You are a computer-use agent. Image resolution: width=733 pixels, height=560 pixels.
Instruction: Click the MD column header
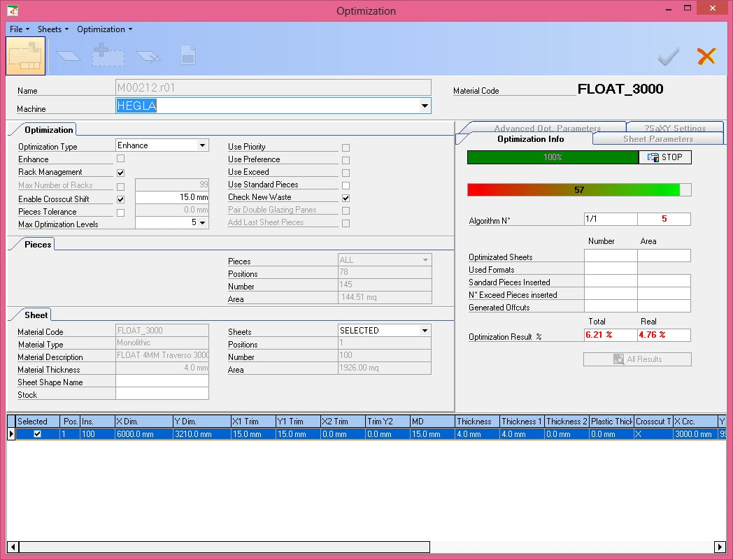pos(432,421)
